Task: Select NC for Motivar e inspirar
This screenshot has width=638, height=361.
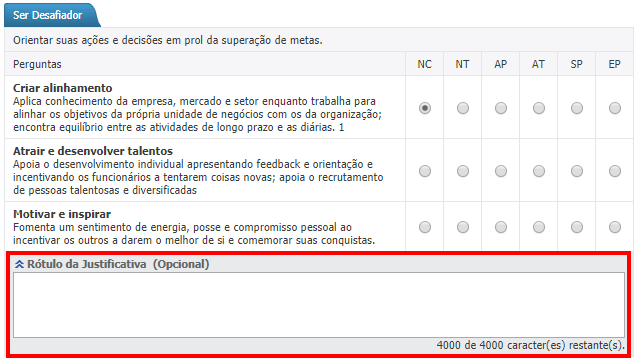Action: (x=425, y=227)
